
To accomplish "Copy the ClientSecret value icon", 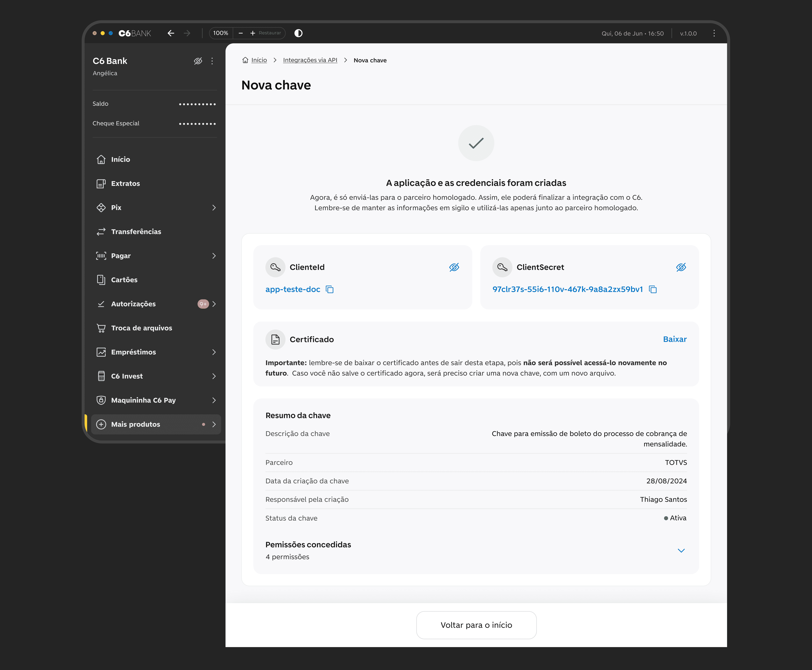I will [652, 290].
